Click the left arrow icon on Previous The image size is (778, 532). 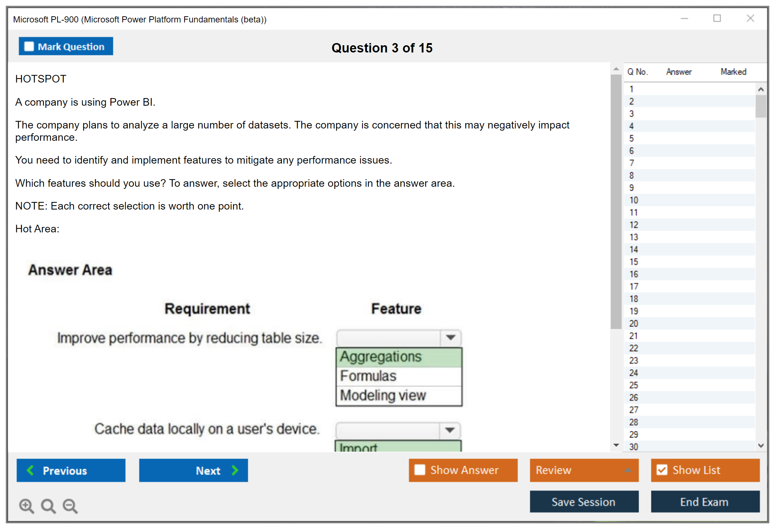click(30, 470)
